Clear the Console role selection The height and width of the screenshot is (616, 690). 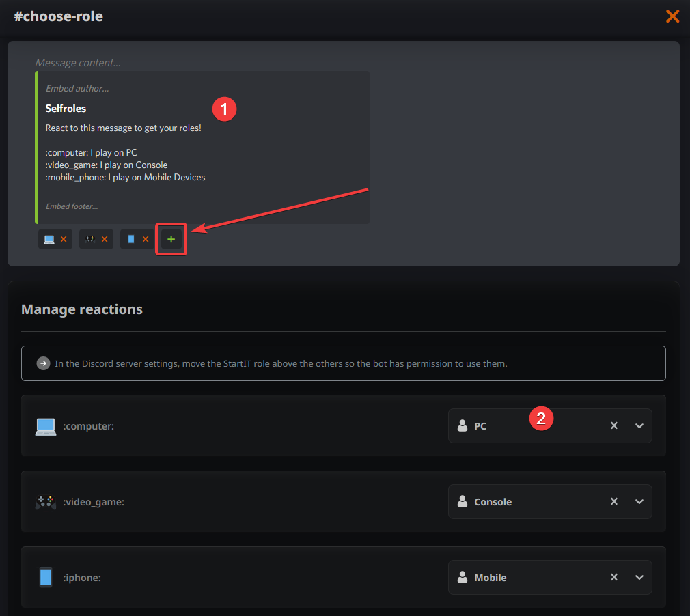[x=613, y=502]
